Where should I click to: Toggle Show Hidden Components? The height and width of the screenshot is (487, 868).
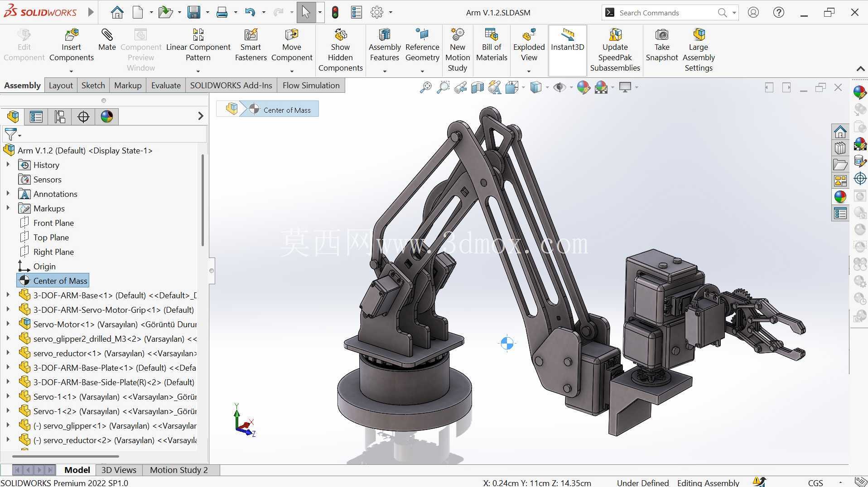click(x=340, y=50)
